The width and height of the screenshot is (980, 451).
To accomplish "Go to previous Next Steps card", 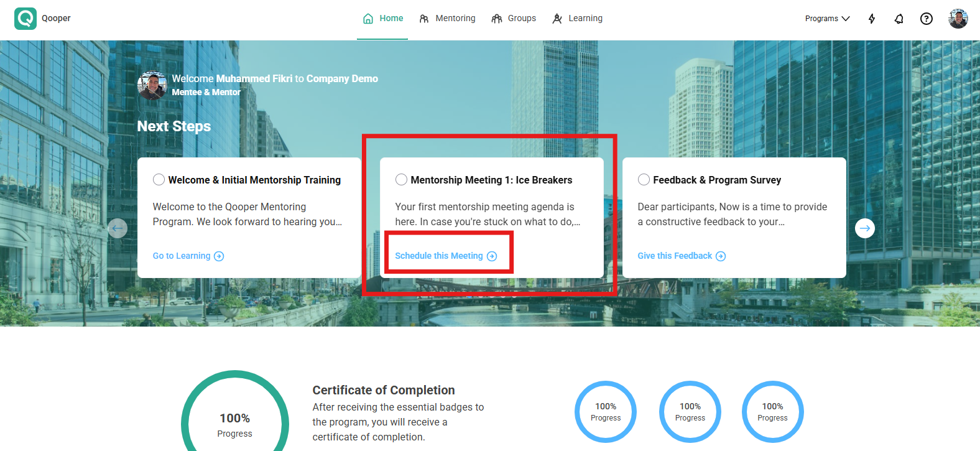I will click(x=118, y=228).
